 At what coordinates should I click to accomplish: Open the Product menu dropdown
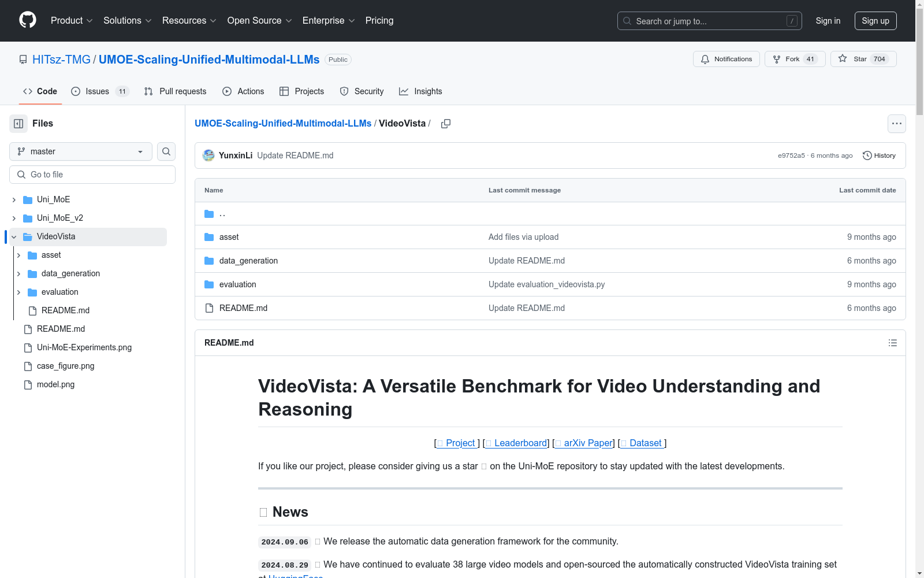(x=72, y=20)
